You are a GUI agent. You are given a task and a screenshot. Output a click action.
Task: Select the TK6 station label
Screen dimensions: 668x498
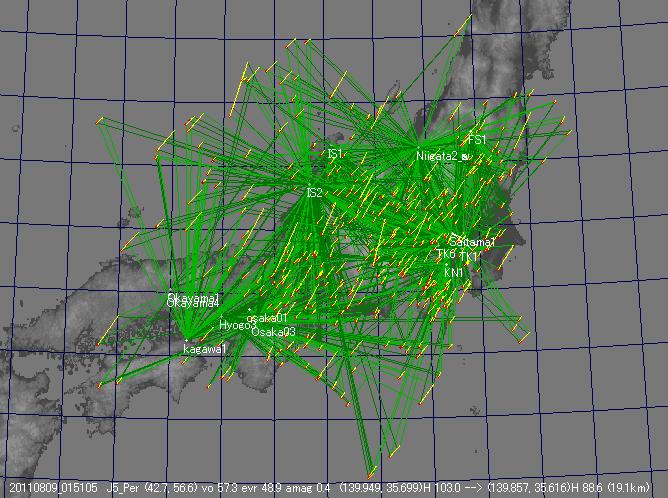[446, 254]
